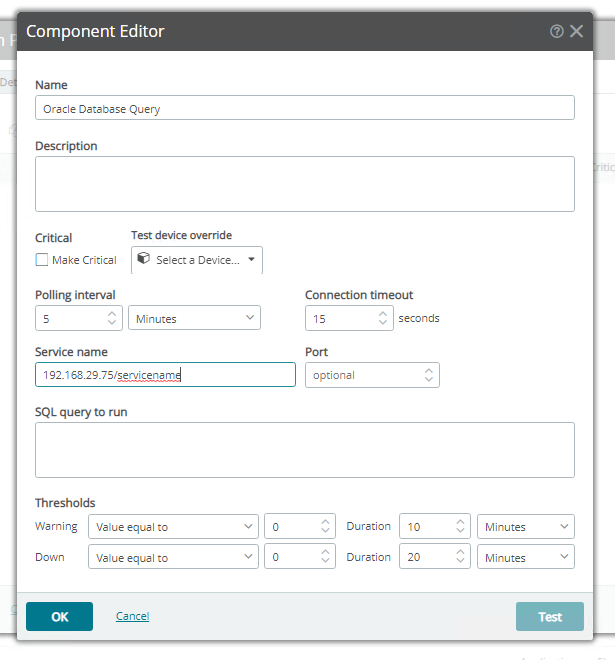Increase Connection timeout seconds
This screenshot has width=615, height=660.
tap(383, 314)
